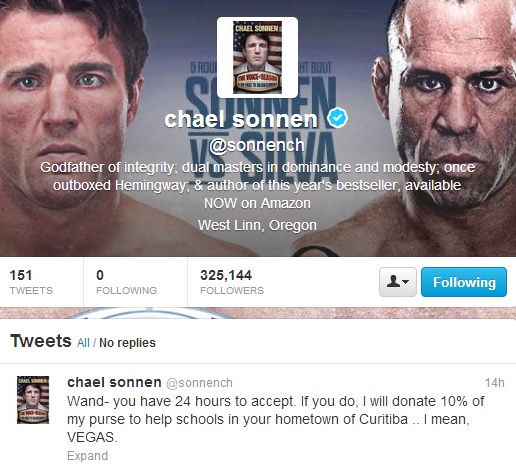Click the @sonnench handle in profile header

(x=257, y=146)
